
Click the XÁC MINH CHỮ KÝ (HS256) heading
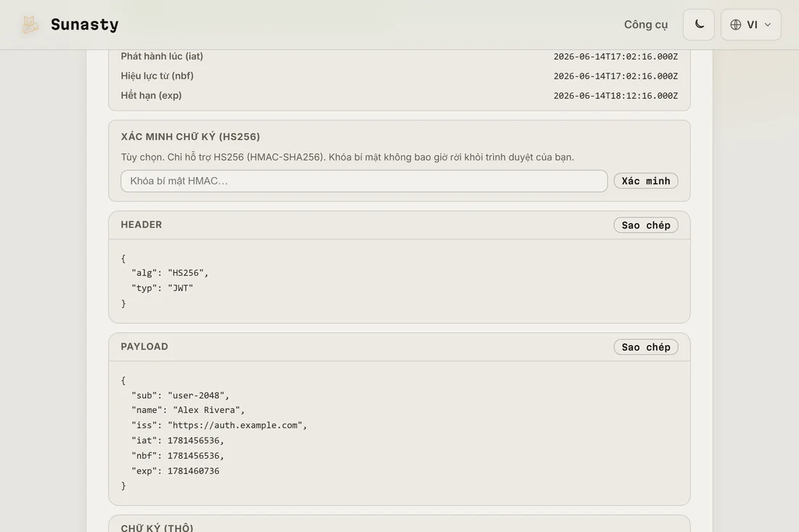[x=190, y=136]
